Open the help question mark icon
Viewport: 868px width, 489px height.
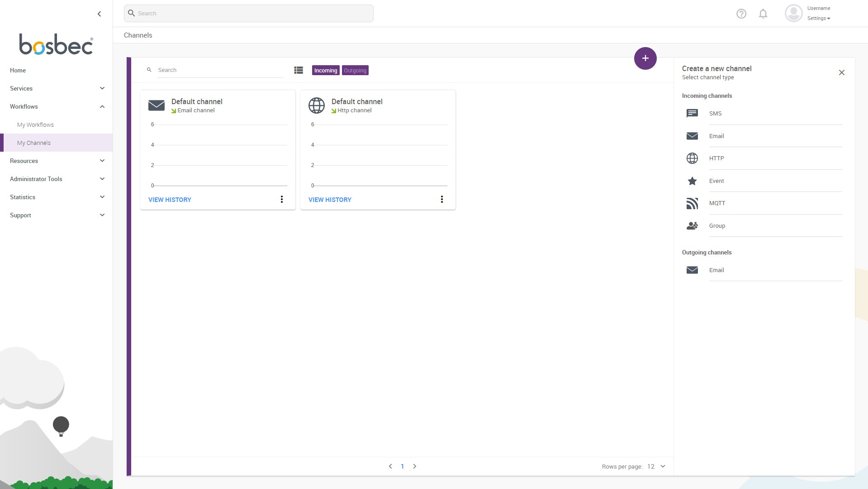741,14
